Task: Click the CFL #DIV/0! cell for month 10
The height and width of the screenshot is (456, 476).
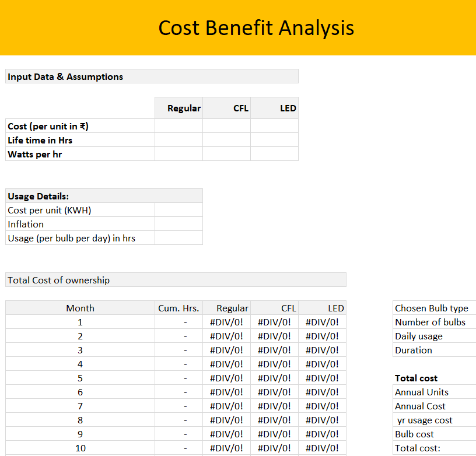Action: (x=274, y=448)
